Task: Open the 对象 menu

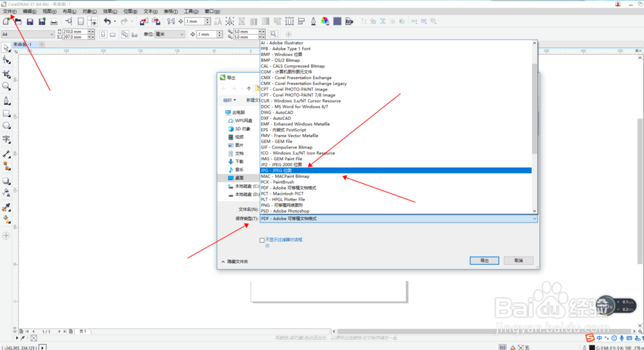Action: (x=90, y=12)
